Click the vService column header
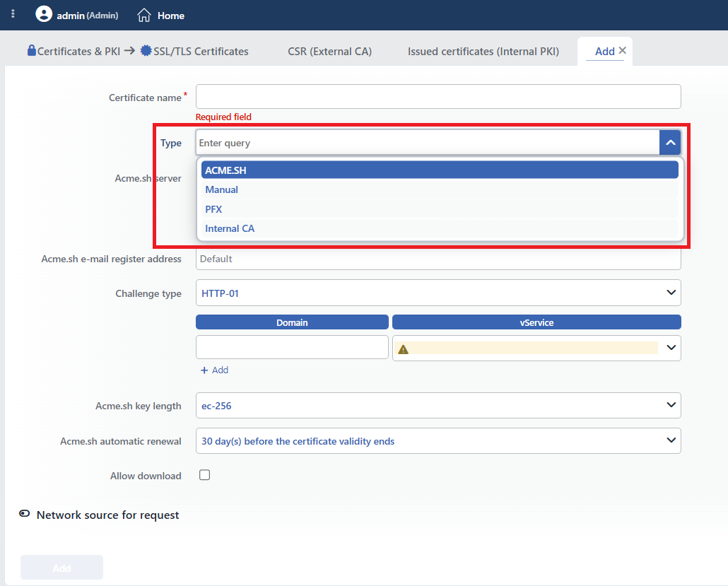This screenshot has height=586, width=728. point(536,322)
